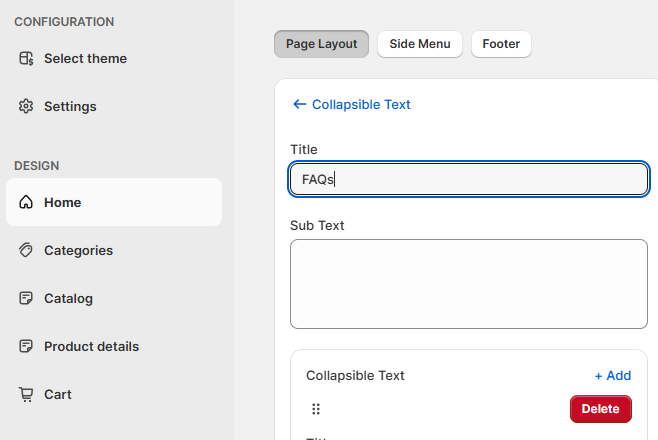Switch to the Side Menu tab
This screenshot has width=658, height=440.
pos(420,44)
